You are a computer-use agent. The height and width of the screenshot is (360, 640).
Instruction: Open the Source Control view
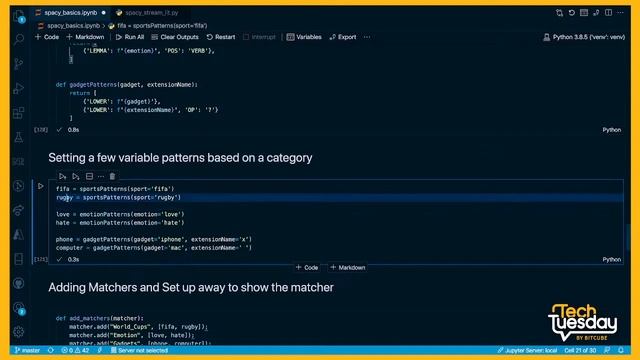[x=19, y=64]
